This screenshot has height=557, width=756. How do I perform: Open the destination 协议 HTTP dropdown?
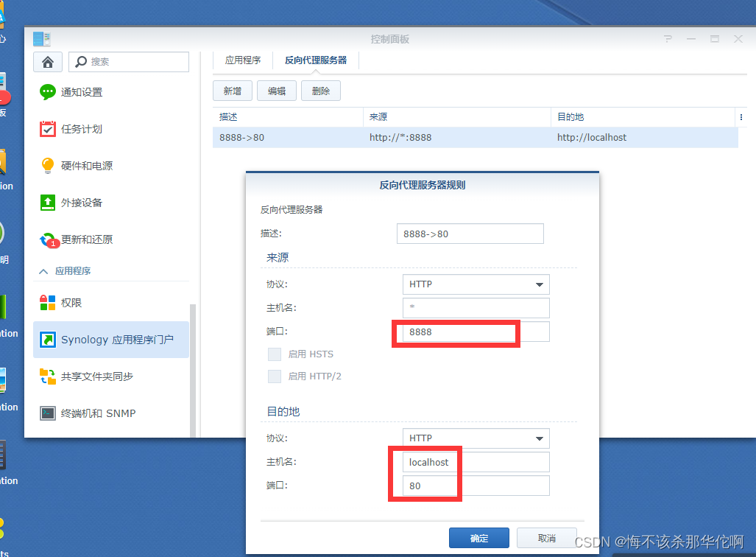[476, 438]
